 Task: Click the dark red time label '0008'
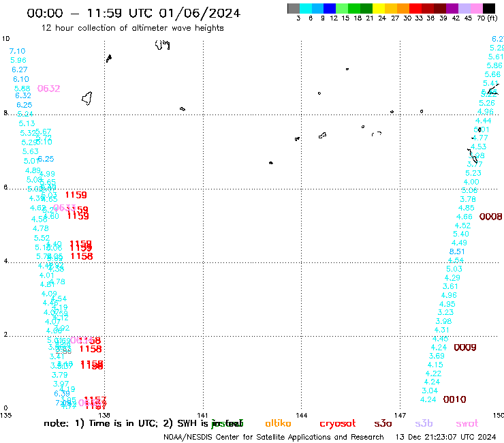pyautogui.click(x=490, y=217)
